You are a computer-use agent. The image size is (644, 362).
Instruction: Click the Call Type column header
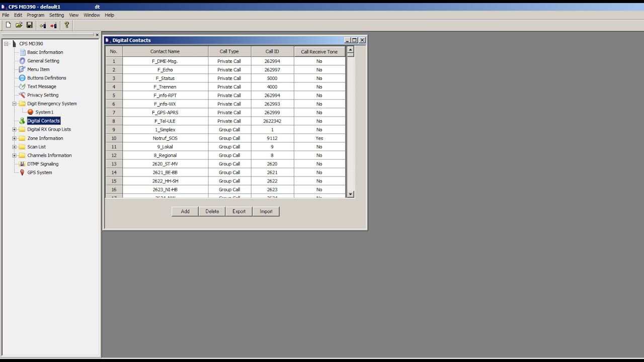[x=229, y=51]
